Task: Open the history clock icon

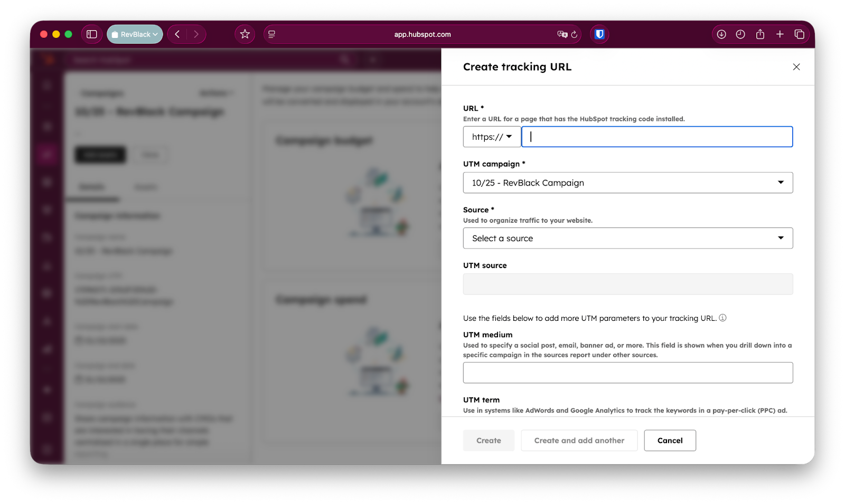Action: [740, 34]
